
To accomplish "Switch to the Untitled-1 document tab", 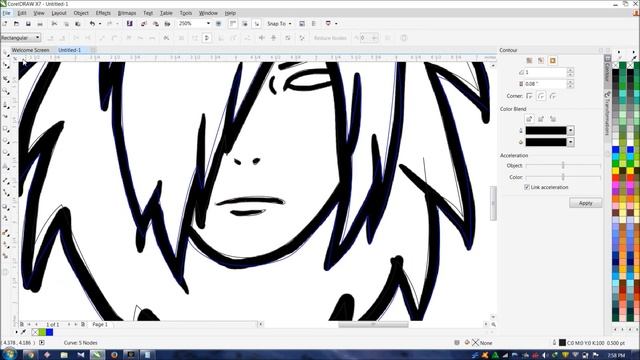I will [x=69, y=50].
